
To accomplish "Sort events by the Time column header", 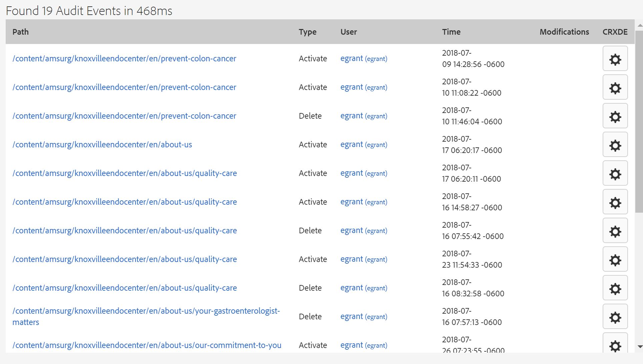I will 451,32.
